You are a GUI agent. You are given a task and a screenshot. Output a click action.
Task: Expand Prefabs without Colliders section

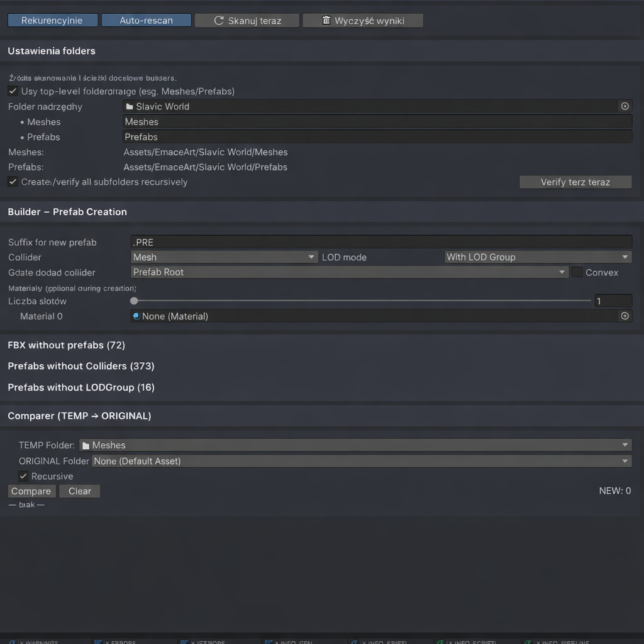[80, 366]
